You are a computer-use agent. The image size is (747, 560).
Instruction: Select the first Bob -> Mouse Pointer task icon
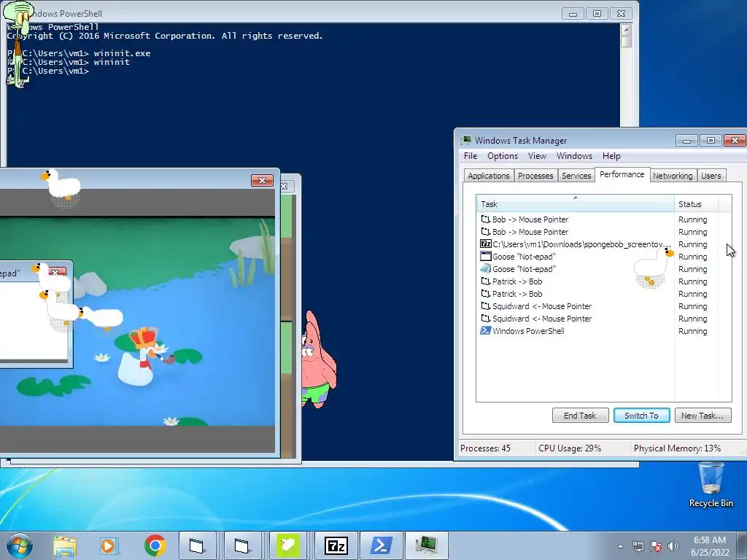pyautogui.click(x=485, y=219)
